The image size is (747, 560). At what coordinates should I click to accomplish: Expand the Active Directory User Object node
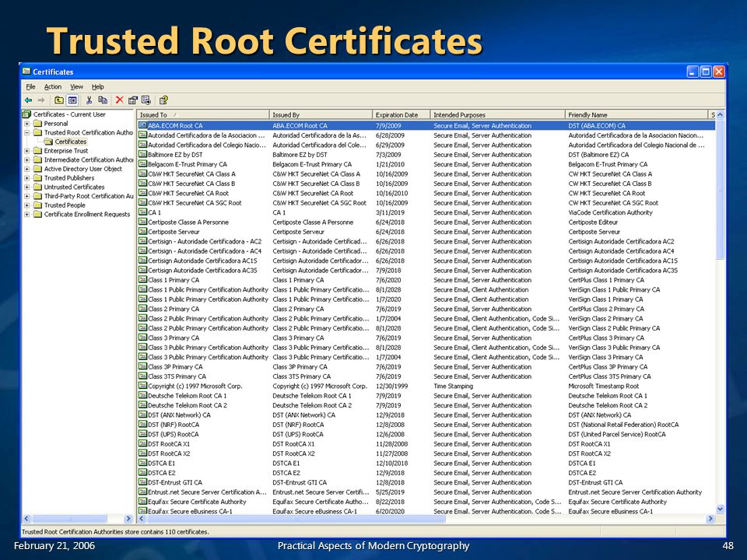(27, 169)
